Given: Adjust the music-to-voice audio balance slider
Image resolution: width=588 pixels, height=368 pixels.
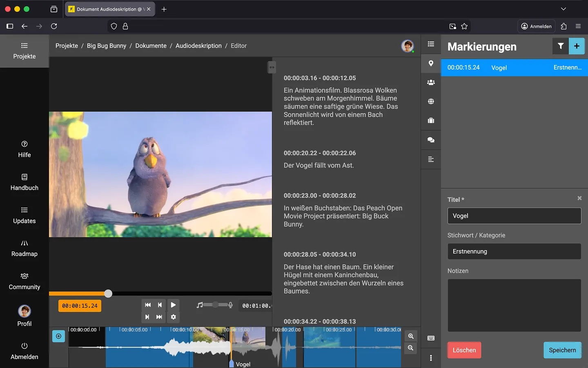Looking at the screenshot, I should [x=215, y=305].
